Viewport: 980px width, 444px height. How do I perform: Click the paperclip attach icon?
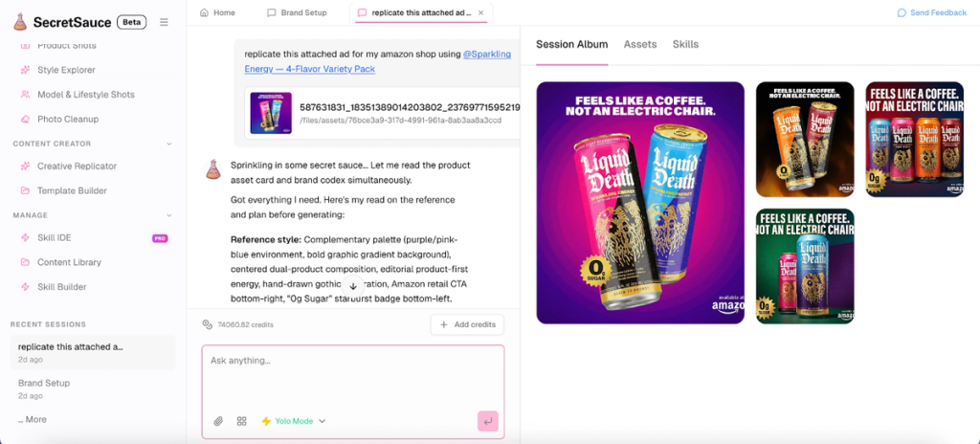[x=218, y=421]
